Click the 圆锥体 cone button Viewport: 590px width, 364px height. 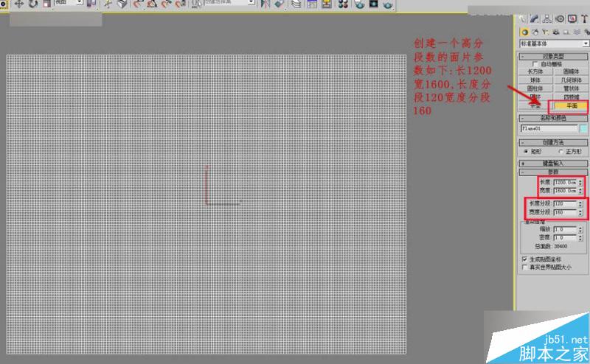[571, 71]
